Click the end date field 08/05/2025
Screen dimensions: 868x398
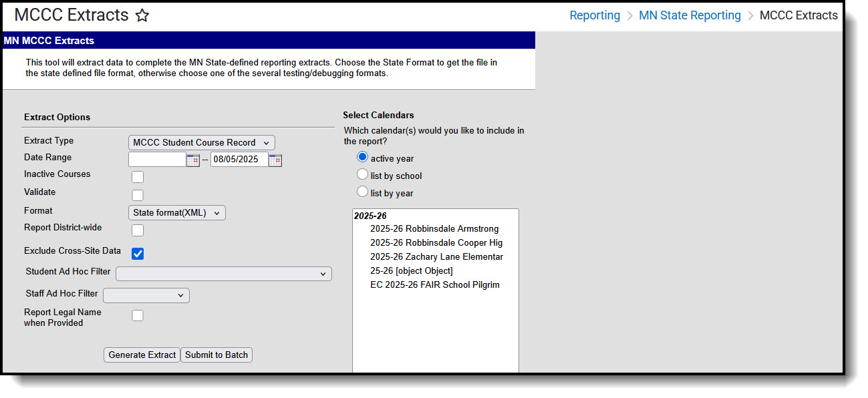point(239,160)
